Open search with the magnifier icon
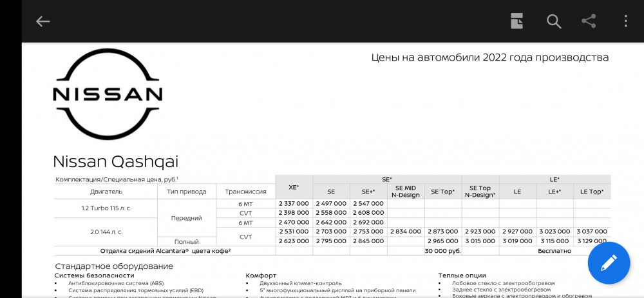The height and width of the screenshot is (298, 644). tap(554, 21)
